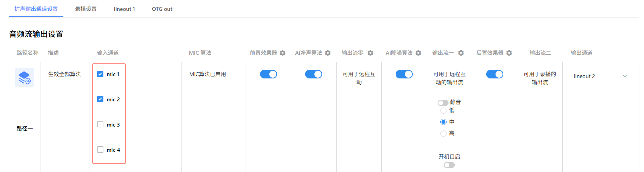Screen dimensions: 644x172
Task: Enable the mic 3 checkbox
Action: pyautogui.click(x=100, y=125)
